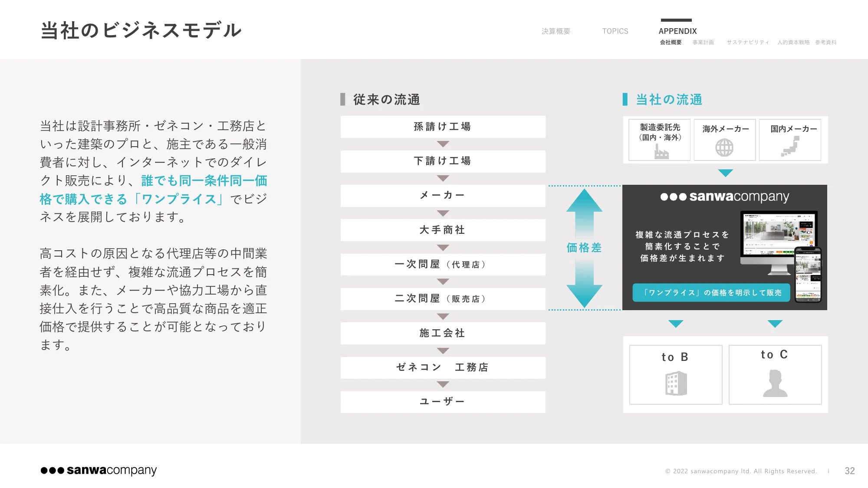
Task: Click the highlighted 誰でも同一条件同一価 text
Action: click(x=204, y=180)
